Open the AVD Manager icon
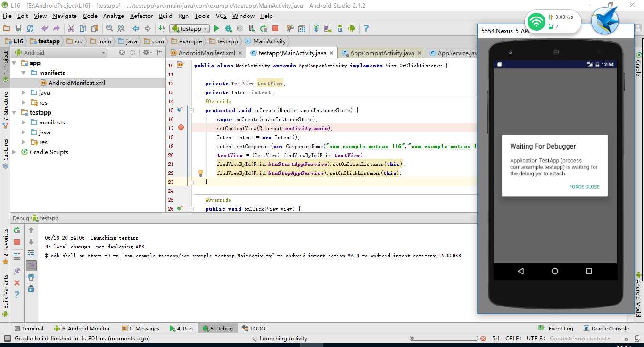644x347 pixels. click(x=328, y=28)
